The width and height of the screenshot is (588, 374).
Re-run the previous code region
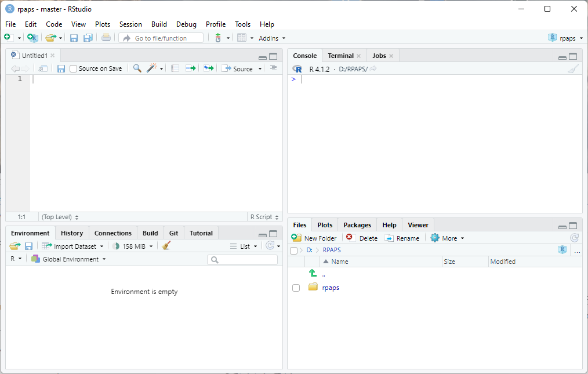(209, 68)
